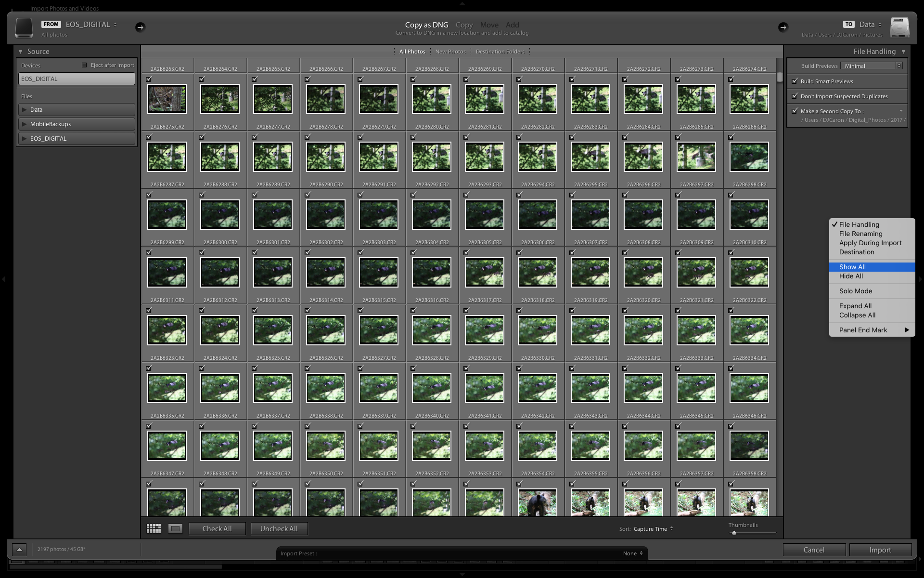Click the second copy path text

[x=853, y=120]
